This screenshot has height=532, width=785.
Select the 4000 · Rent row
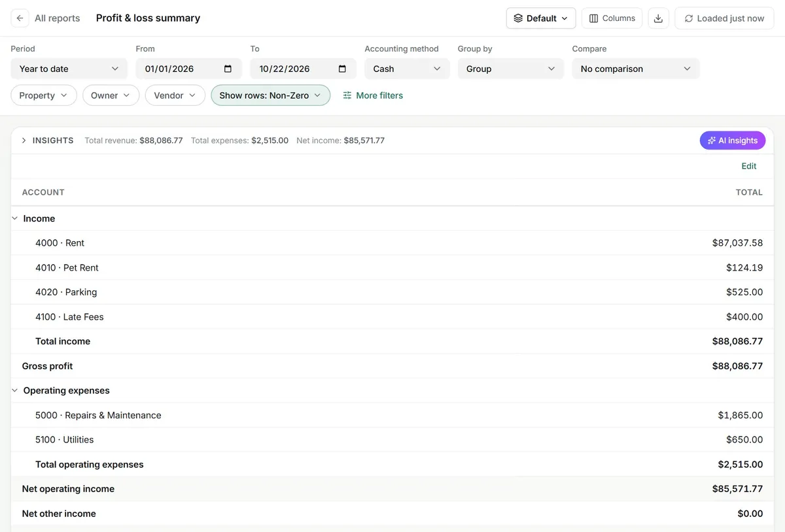(x=392, y=243)
